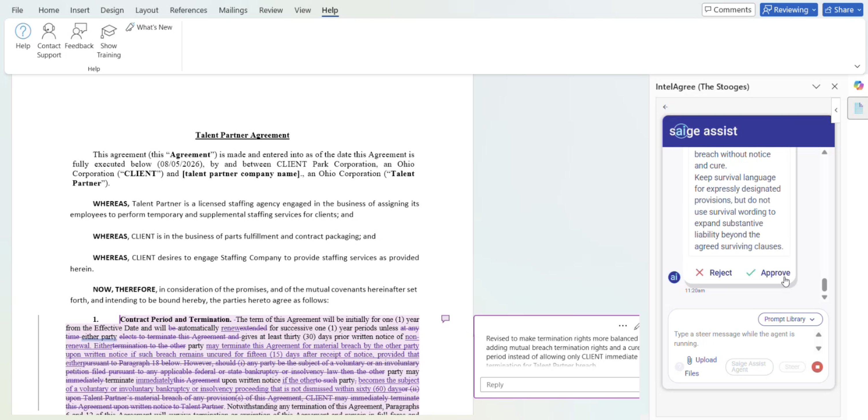
Task: Go back using the Saige panel arrow
Action: pos(665,107)
